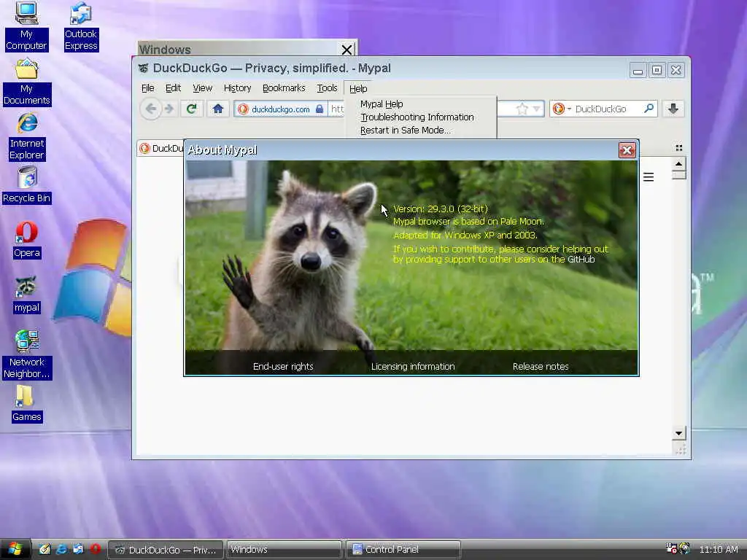Click the Help menu
This screenshot has width=747, height=560.
coord(358,88)
